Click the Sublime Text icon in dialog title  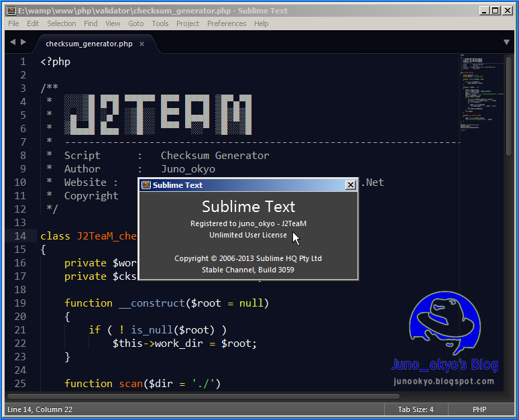(146, 185)
